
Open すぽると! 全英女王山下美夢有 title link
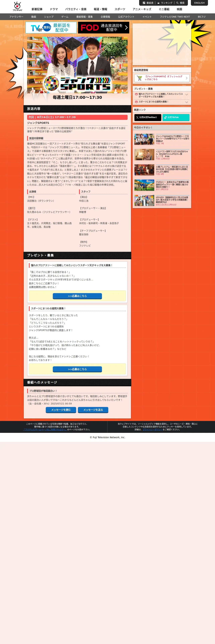pyautogui.click(x=172, y=185)
